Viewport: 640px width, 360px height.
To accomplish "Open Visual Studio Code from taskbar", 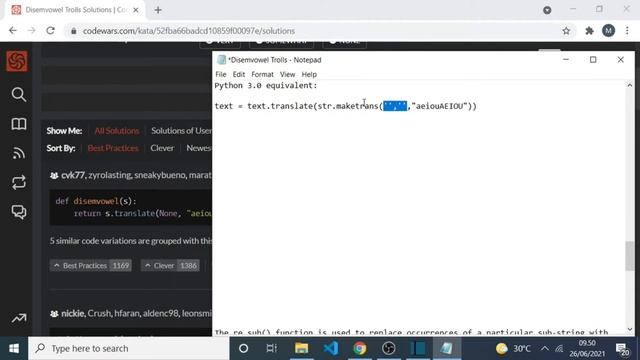I will pyautogui.click(x=331, y=349).
